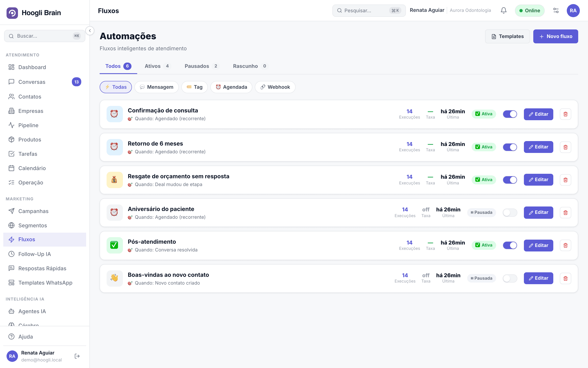Viewport: 588px width, 368px height.
Task: Edit the Aniversário do paciente flow
Action: click(x=538, y=212)
